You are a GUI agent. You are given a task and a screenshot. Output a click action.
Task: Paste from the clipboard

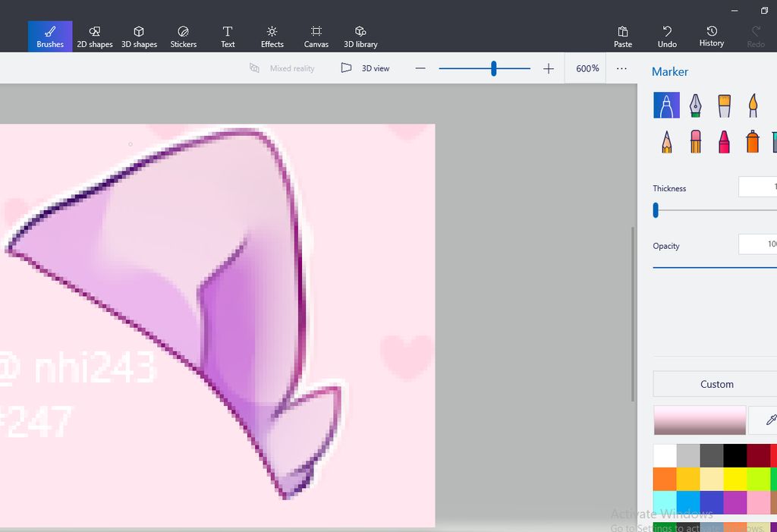coord(623,37)
